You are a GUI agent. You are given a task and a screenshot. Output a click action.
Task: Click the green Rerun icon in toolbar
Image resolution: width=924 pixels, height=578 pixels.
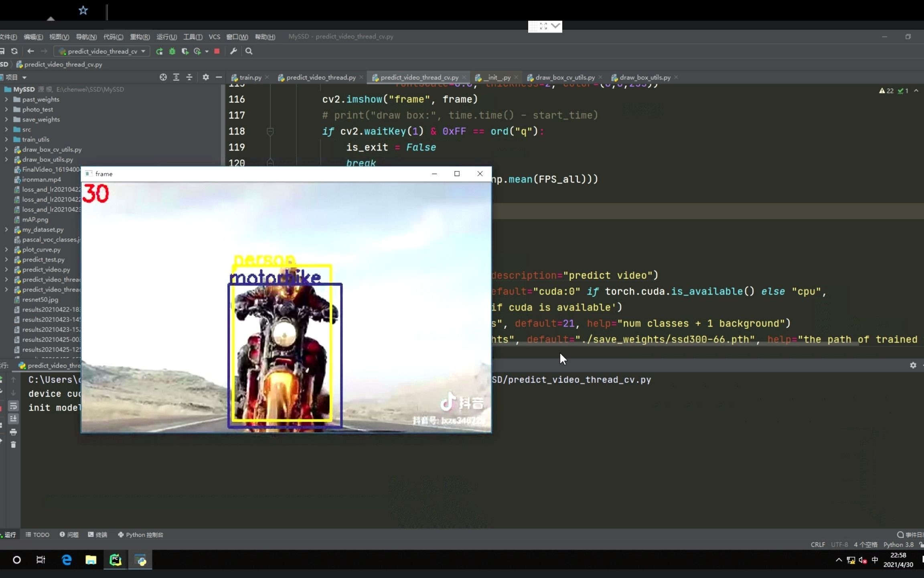click(x=159, y=51)
